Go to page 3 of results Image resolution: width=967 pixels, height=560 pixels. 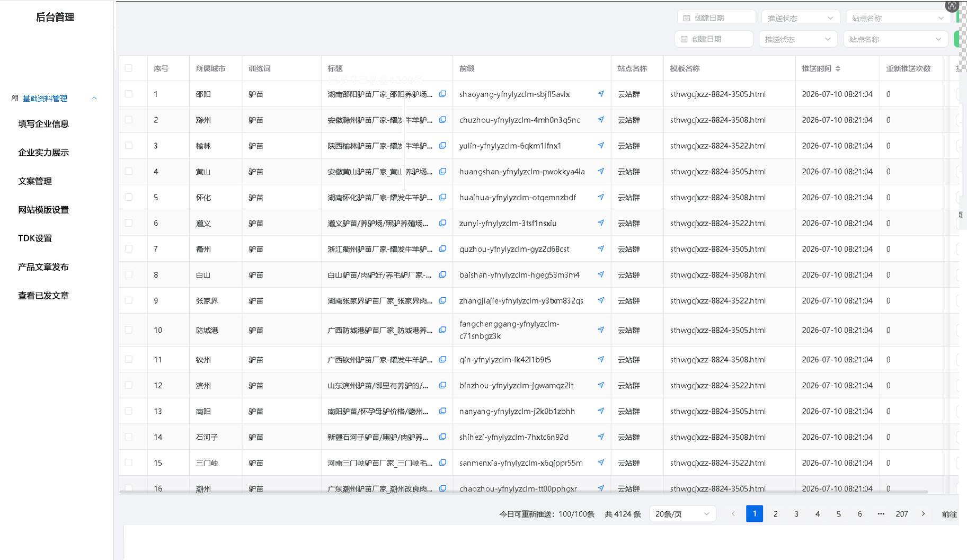tap(796, 514)
